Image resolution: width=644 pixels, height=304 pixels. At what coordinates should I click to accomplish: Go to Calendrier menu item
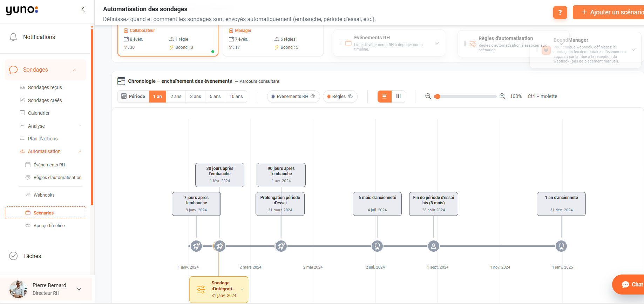(39, 113)
